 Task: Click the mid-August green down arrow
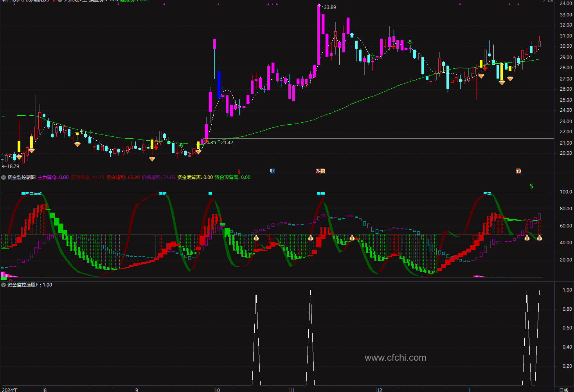(x=90, y=132)
